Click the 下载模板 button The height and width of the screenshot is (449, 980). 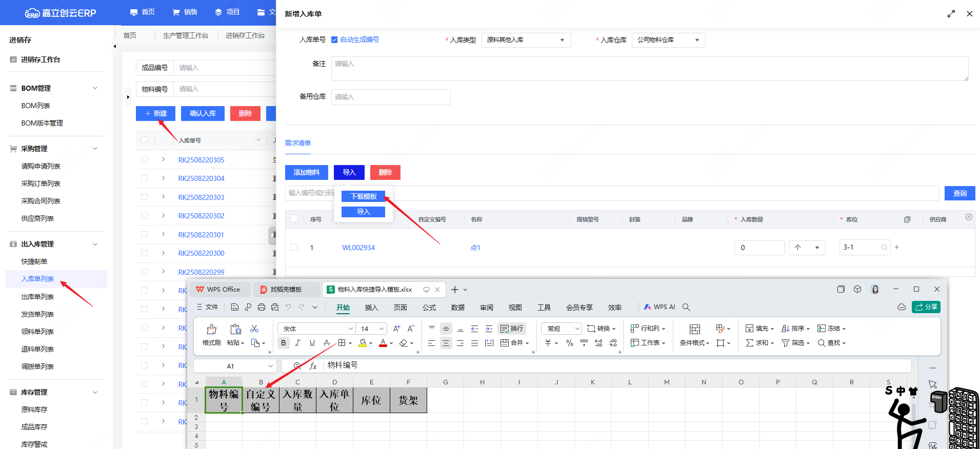tap(363, 196)
